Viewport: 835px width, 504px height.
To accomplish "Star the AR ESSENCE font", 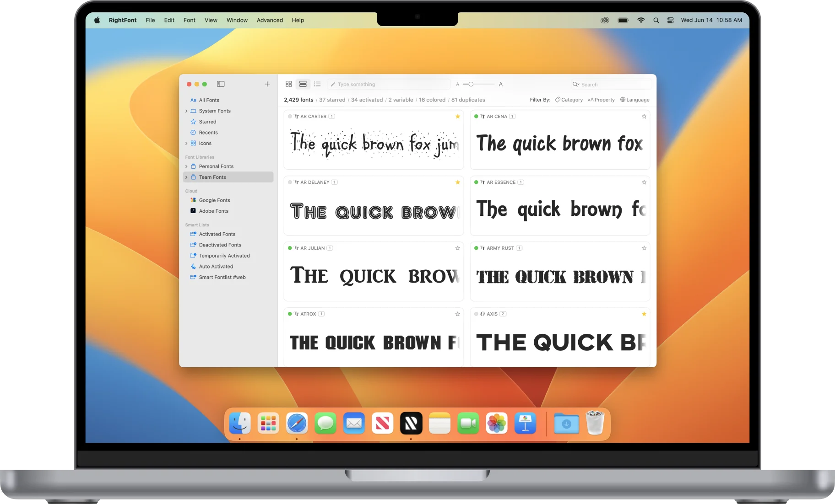I will [644, 182].
